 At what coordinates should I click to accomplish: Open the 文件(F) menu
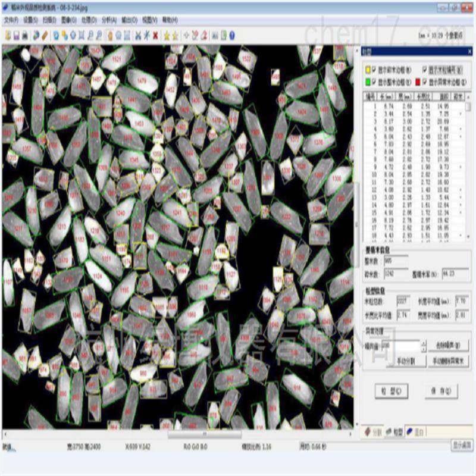coord(11,20)
